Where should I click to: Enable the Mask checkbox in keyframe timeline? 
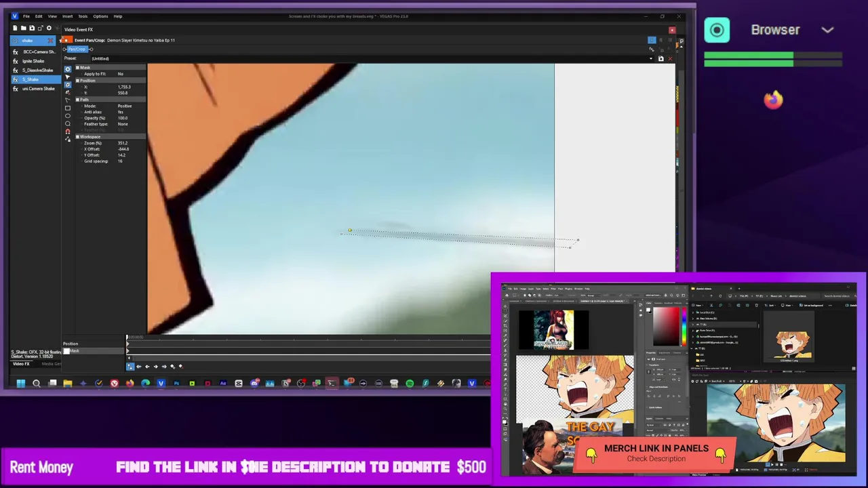pos(66,351)
